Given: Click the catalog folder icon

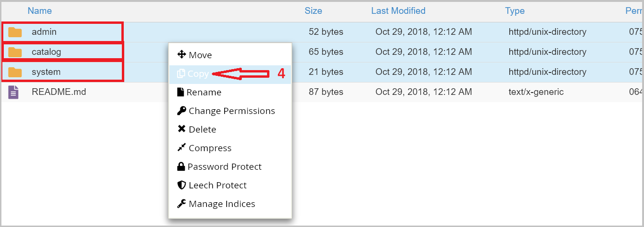Looking at the screenshot, I should (15, 52).
